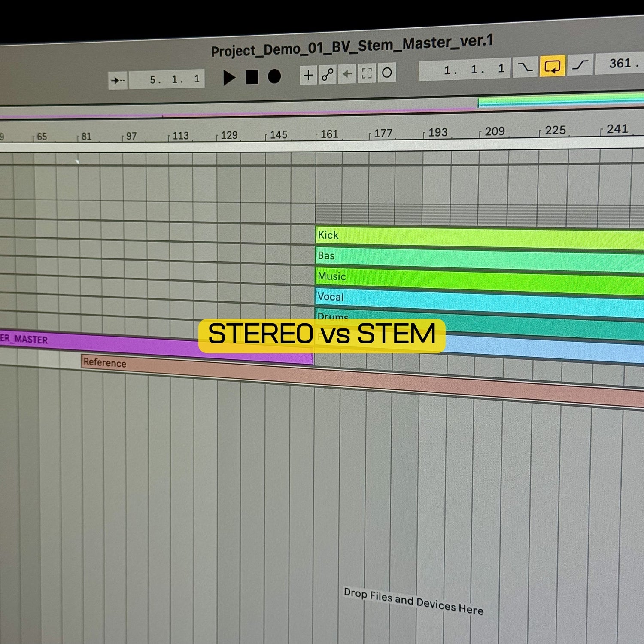
Task: Select the Bas clip
Action: pos(480,259)
